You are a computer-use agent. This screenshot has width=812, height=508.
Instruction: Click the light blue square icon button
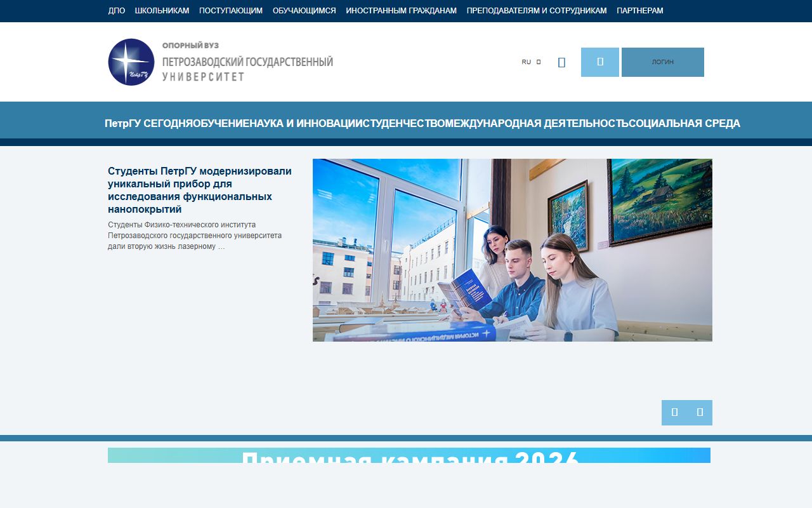(x=600, y=62)
